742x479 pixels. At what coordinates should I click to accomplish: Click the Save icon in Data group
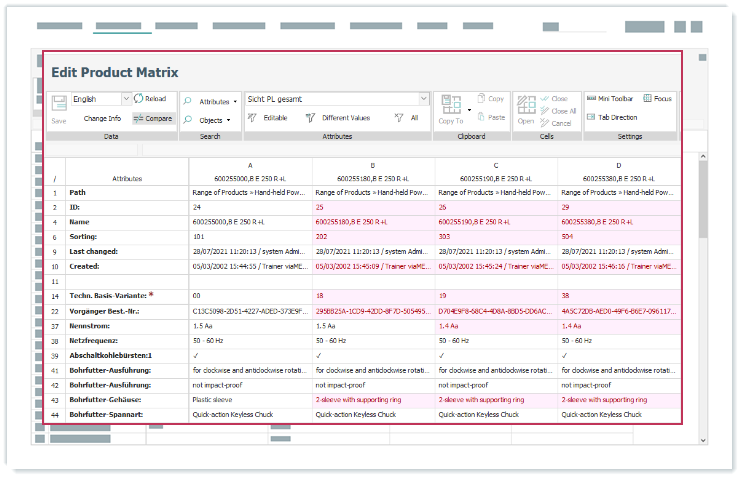59,103
